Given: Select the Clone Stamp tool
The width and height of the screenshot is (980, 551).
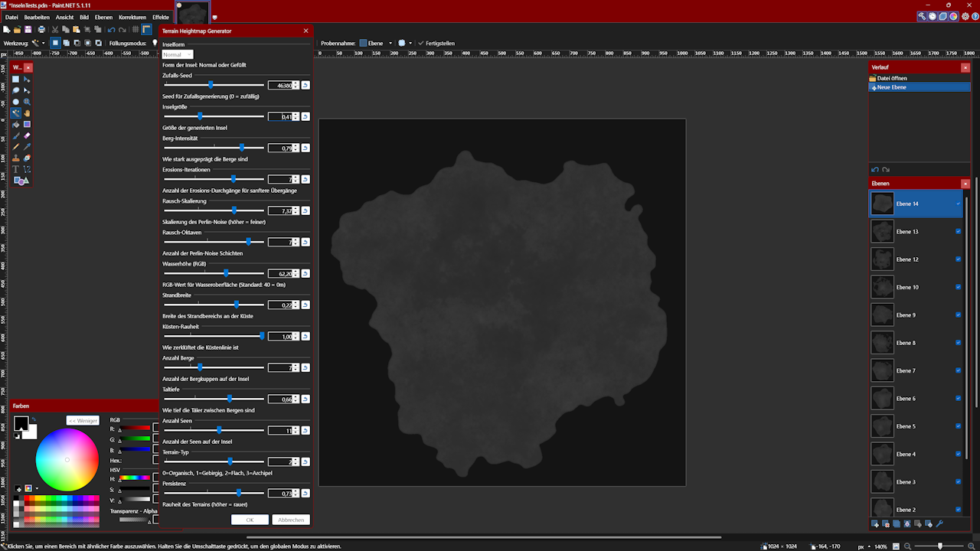Looking at the screenshot, I should (16, 158).
